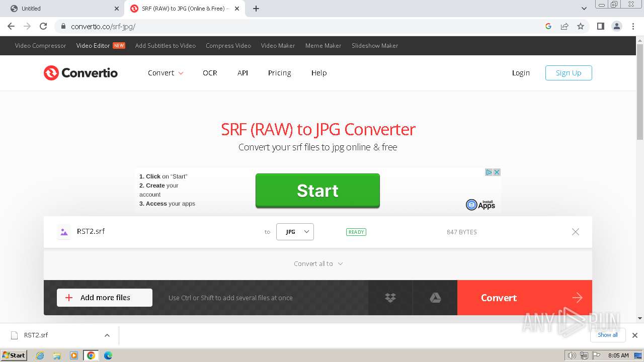Image resolution: width=644 pixels, height=362 pixels.
Task: Close the downloads bar
Action: coord(635,335)
